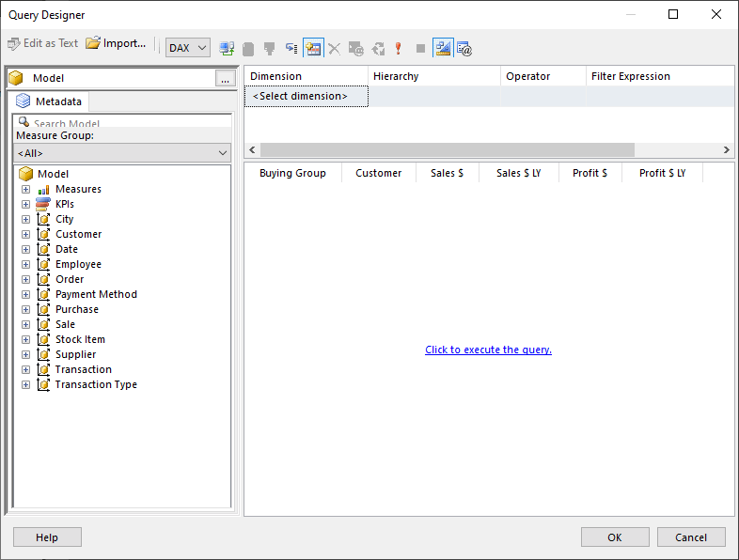Open the DAX command type dropdown
The image size is (739, 560).
pos(188,48)
